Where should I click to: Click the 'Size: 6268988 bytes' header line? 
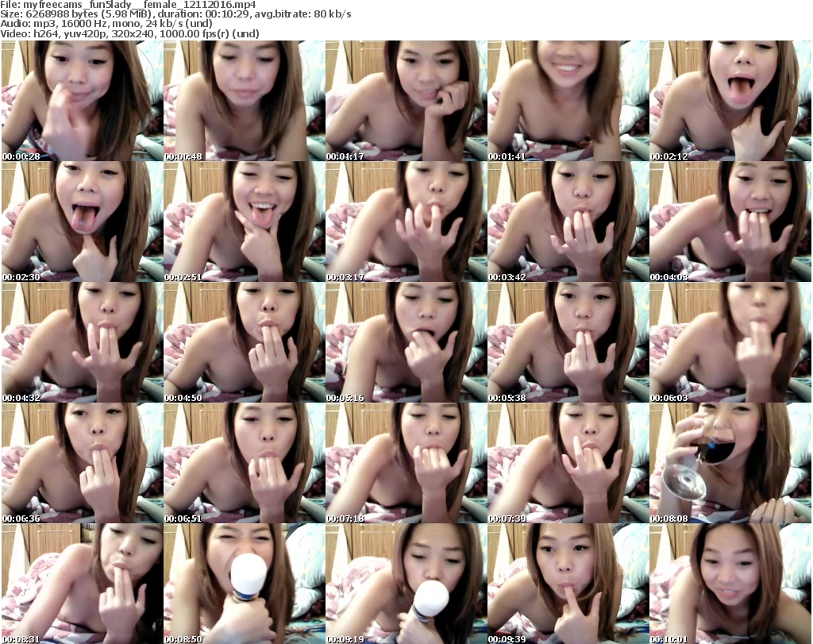point(175,14)
